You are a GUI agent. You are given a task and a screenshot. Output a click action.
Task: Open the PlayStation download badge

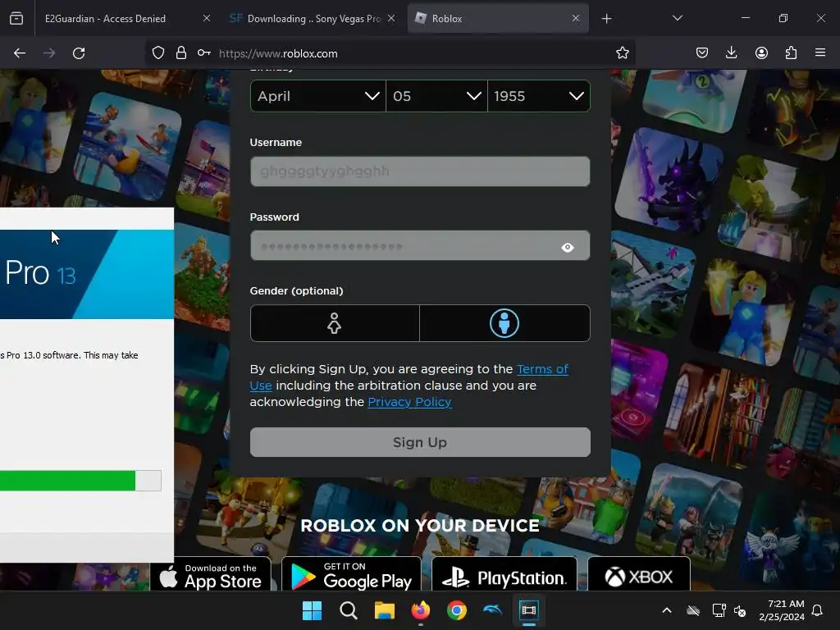(504, 575)
